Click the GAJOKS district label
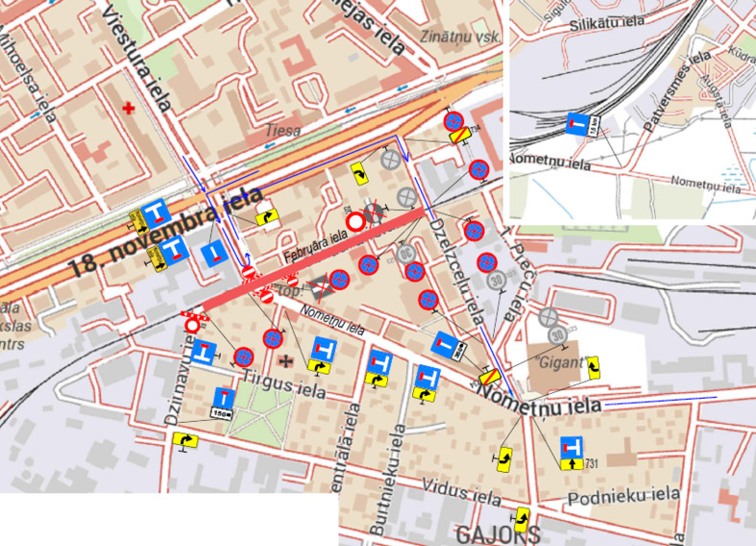Image resolution: width=756 pixels, height=546 pixels. [497, 534]
